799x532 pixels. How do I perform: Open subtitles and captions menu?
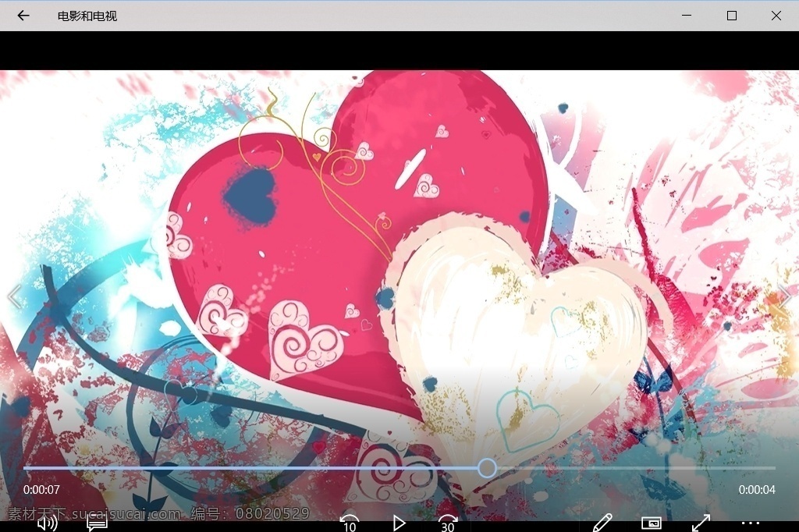[x=97, y=523]
